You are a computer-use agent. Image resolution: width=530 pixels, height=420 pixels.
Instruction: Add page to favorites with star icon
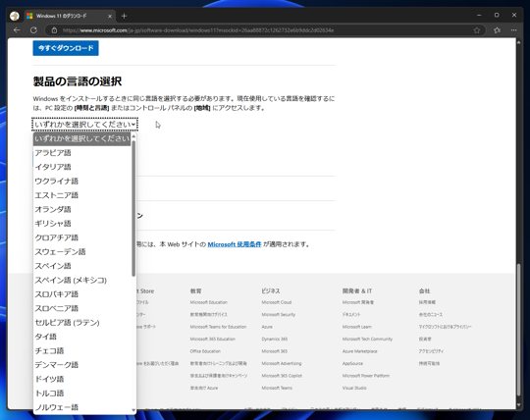coord(477,30)
